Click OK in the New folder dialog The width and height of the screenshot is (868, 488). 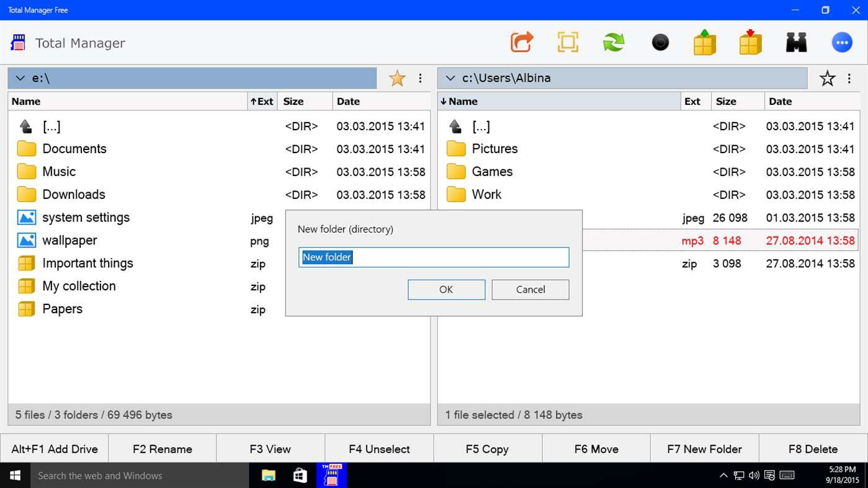(446, 290)
